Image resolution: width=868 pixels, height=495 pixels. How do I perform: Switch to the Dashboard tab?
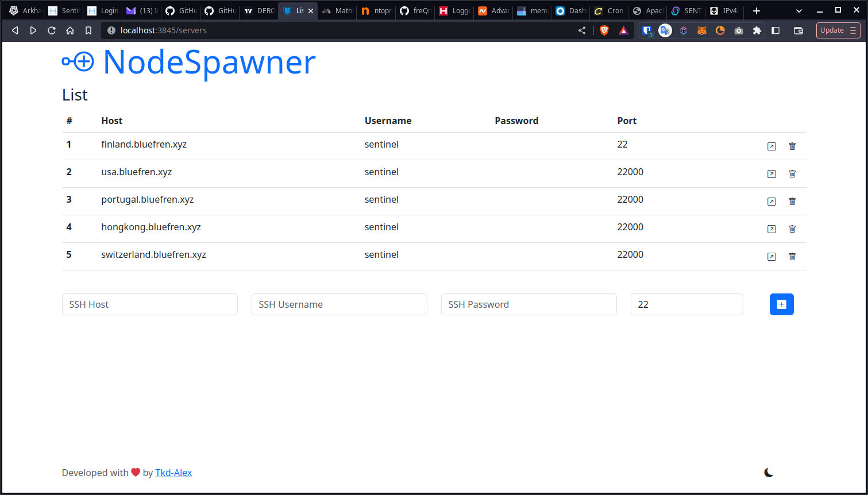(570, 10)
